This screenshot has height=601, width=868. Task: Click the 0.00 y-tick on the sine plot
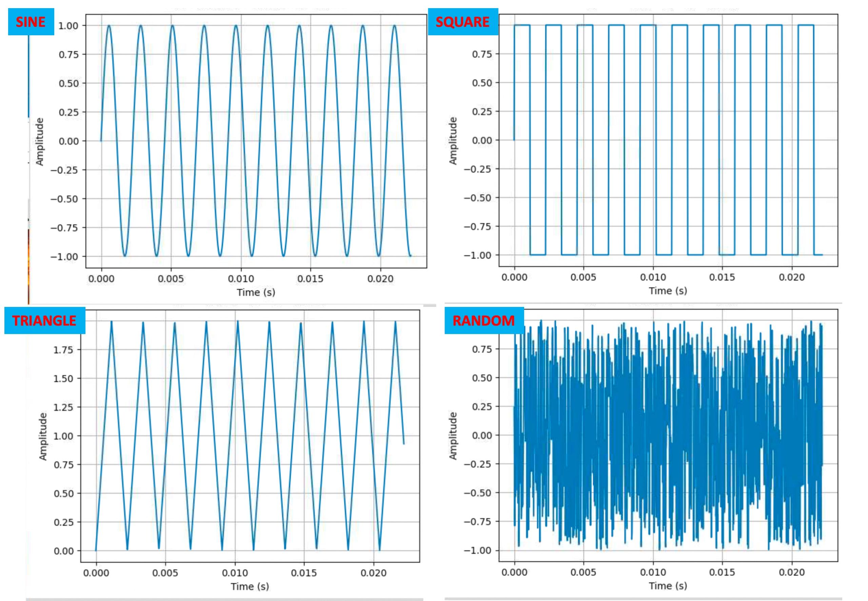[x=68, y=141]
